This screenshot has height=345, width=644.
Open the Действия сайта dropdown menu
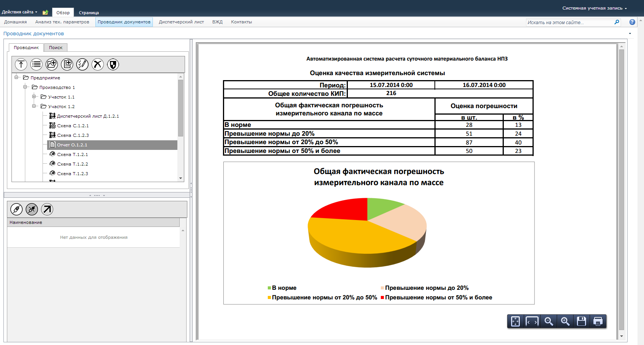click(x=20, y=12)
